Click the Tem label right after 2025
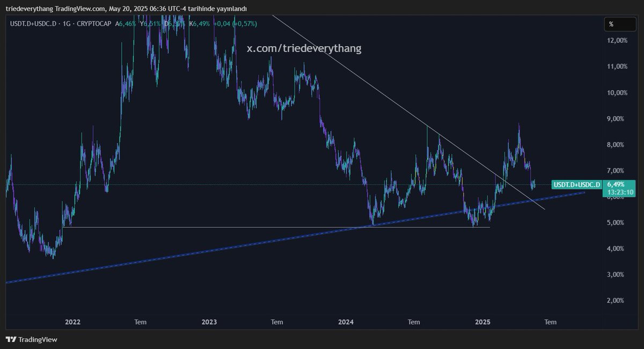Image resolution: width=644 pixels, height=349 pixels. [x=551, y=322]
